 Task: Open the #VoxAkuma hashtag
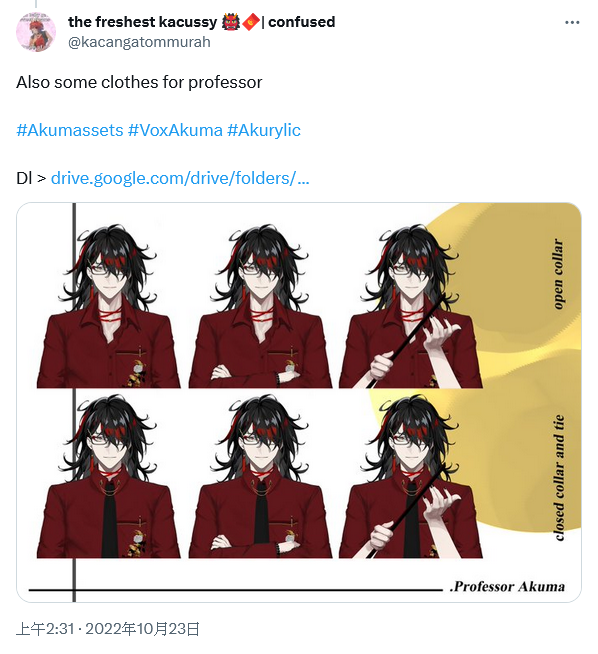pyautogui.click(x=175, y=130)
